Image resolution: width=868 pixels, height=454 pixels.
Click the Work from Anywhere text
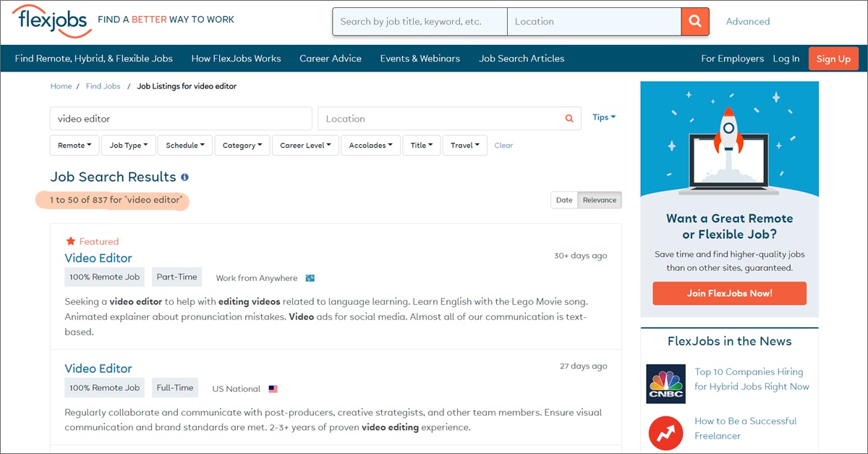[x=256, y=278]
